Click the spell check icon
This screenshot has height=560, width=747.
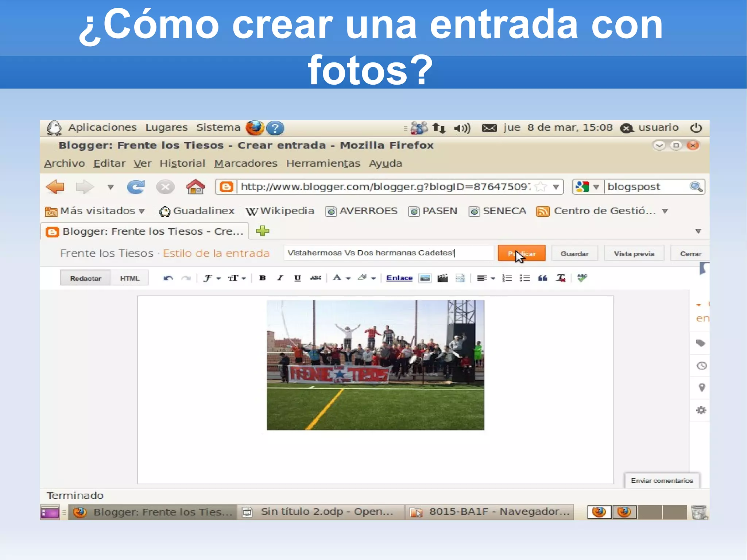[582, 278]
